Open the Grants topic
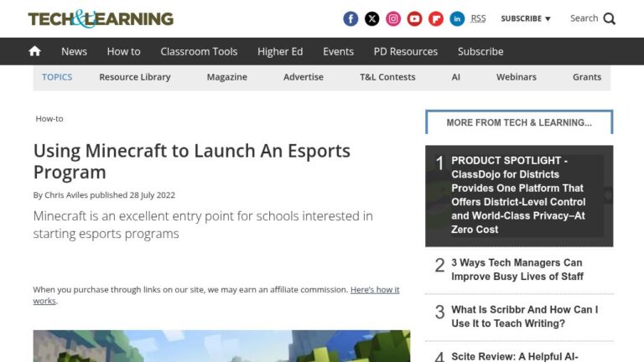Viewport: 644px width, 362px height. [587, 77]
